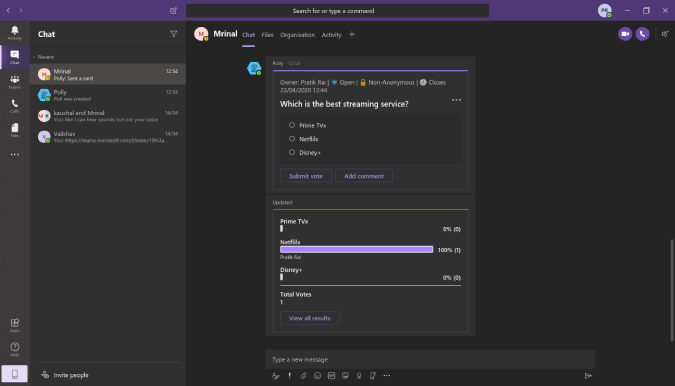Image resolution: width=675 pixels, height=386 pixels.
Task: Open the sticker picker
Action: click(x=345, y=376)
